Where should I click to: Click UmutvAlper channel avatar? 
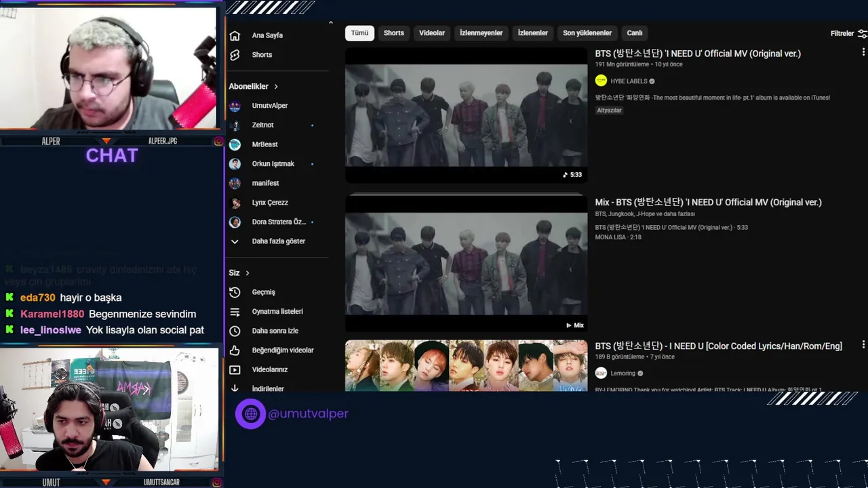tap(235, 106)
